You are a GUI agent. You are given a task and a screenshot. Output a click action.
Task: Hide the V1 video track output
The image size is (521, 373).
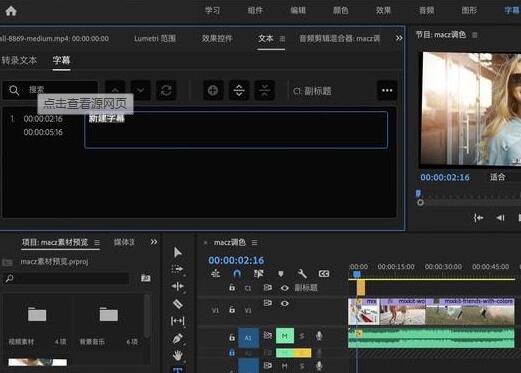click(284, 303)
